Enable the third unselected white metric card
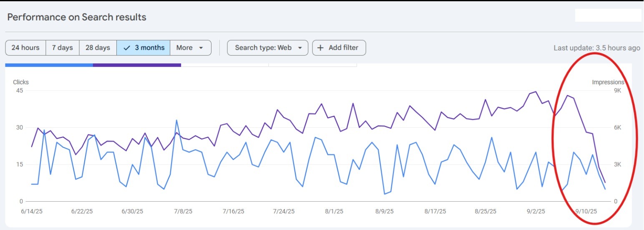The image size is (644, 230). 225,65
